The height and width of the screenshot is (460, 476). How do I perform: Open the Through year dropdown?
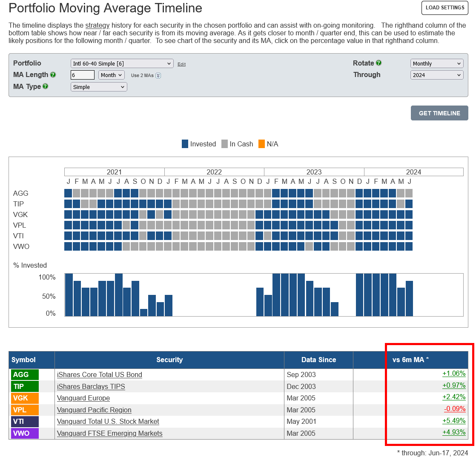pyautogui.click(x=436, y=75)
